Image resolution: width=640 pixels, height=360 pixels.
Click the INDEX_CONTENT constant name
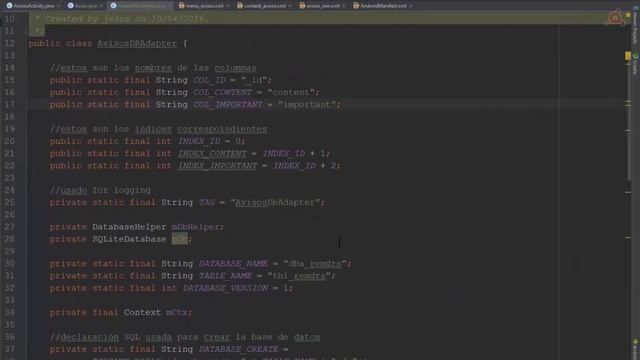[212, 153]
